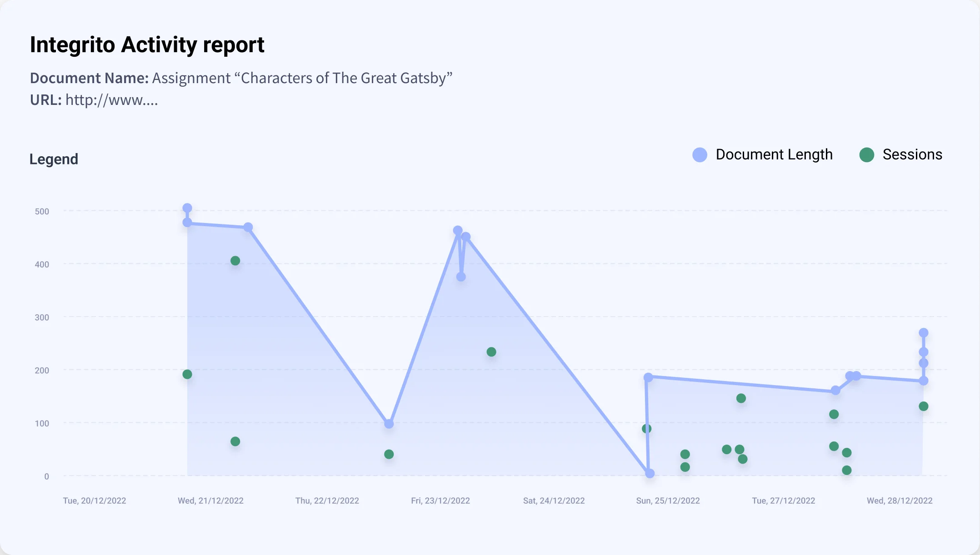Click the highest Document Length point above 500
The width and height of the screenshot is (980, 555).
[187, 208]
